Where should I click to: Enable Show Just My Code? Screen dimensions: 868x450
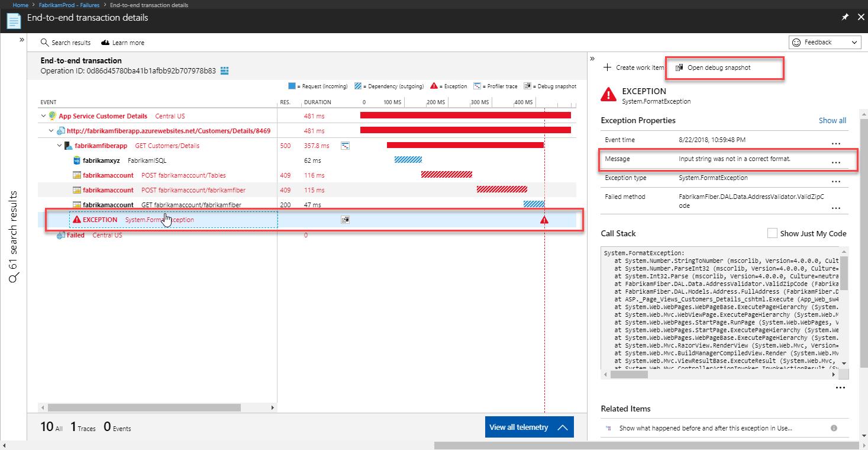point(772,233)
